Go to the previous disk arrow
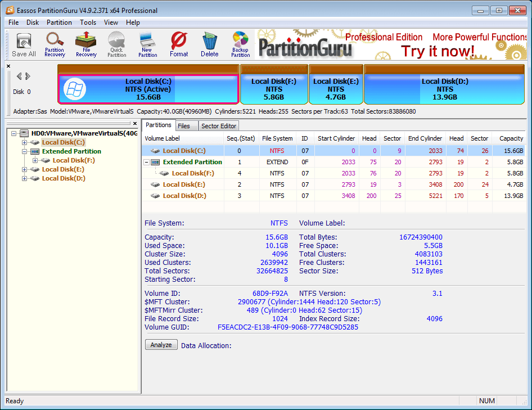Screen dimensions: 532x410 pos(19,76)
